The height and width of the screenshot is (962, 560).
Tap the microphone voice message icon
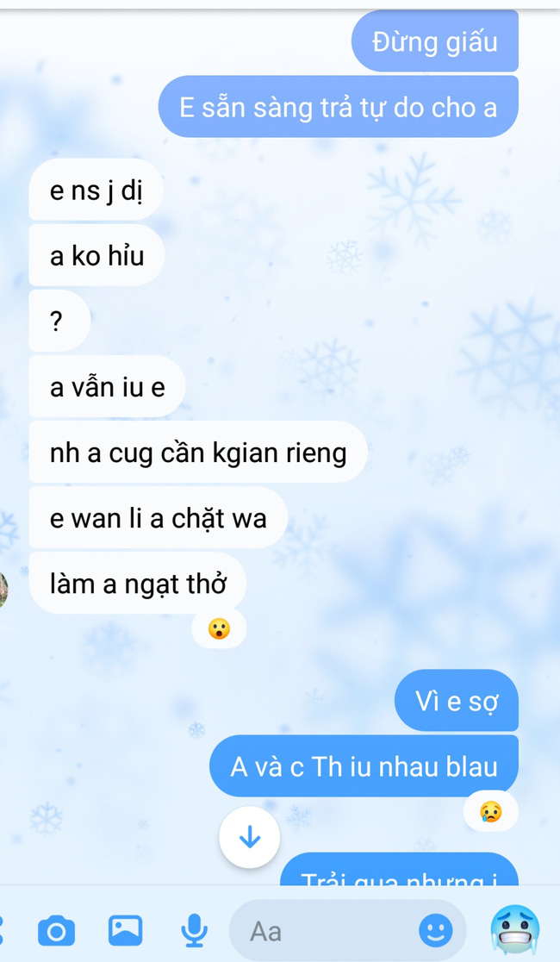(194, 931)
